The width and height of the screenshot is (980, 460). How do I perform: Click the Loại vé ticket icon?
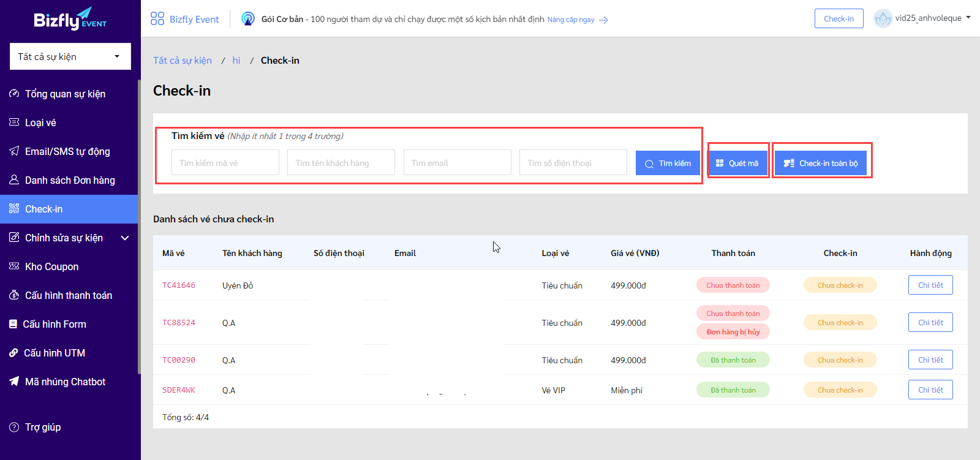(x=14, y=122)
